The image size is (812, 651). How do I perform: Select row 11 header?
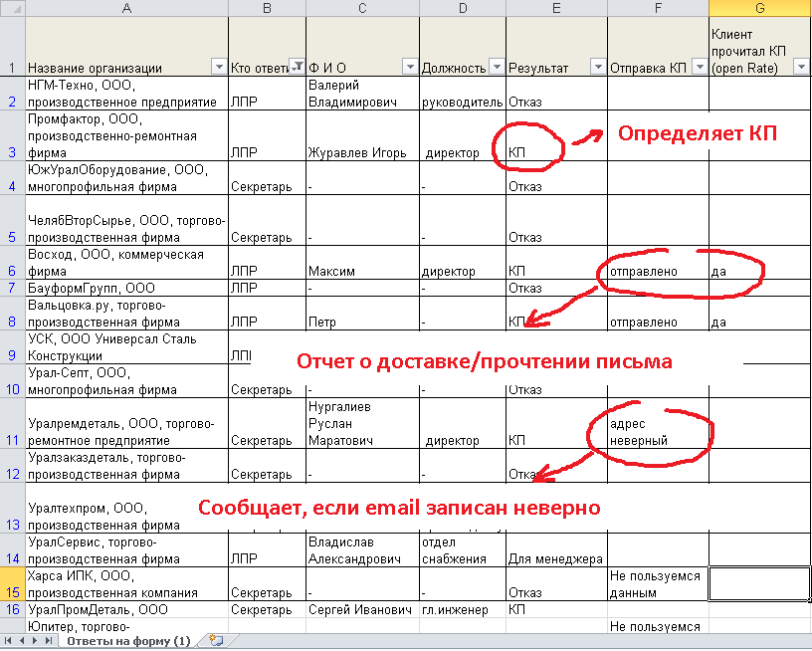tap(12, 423)
